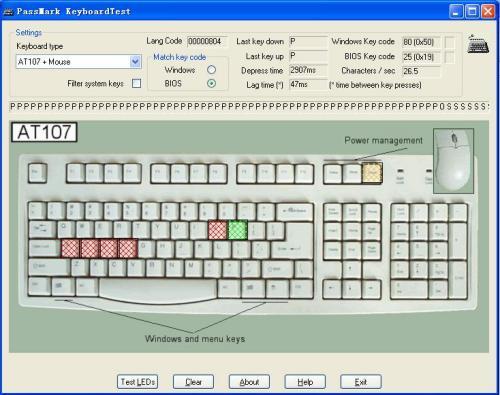Click the Backspace key on keyboard image
The height and width of the screenshot is (395, 500).
tap(295, 211)
